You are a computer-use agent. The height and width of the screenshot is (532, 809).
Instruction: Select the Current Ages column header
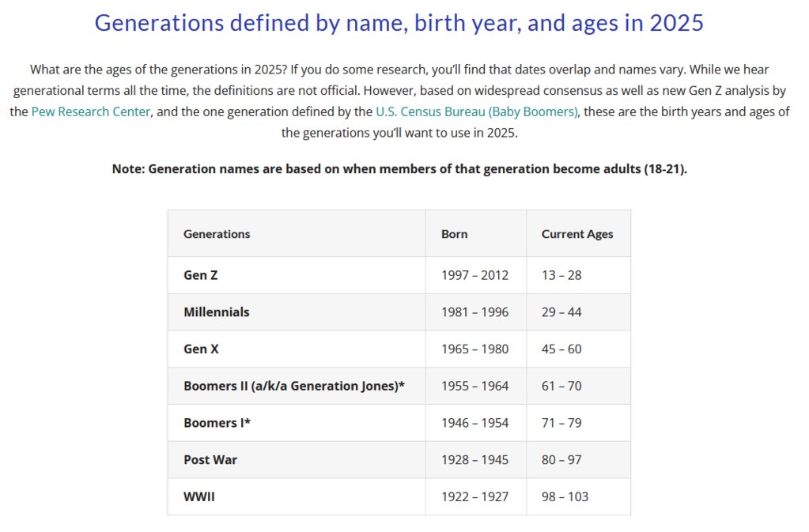(x=577, y=234)
